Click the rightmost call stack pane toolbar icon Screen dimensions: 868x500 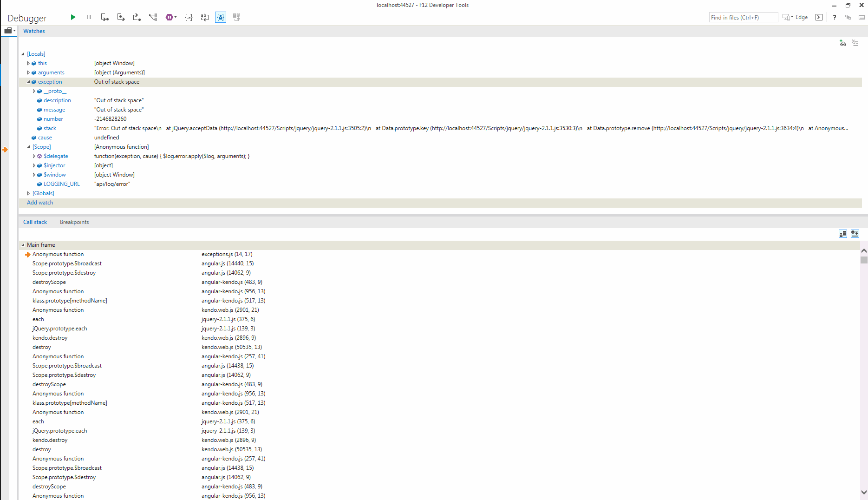(855, 234)
